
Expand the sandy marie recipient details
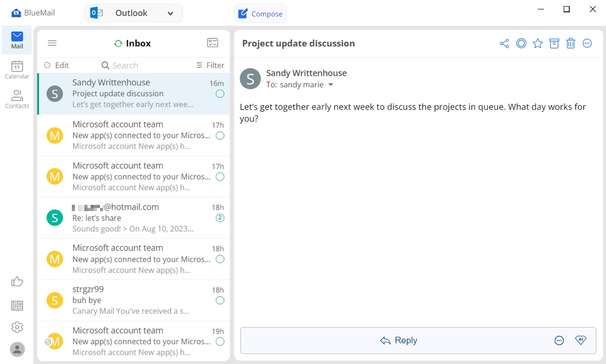click(330, 84)
